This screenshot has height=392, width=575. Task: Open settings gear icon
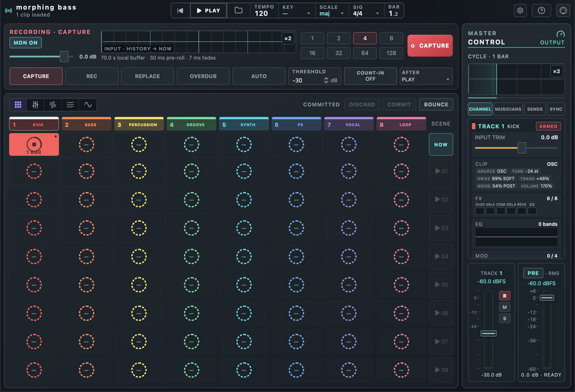coord(520,10)
